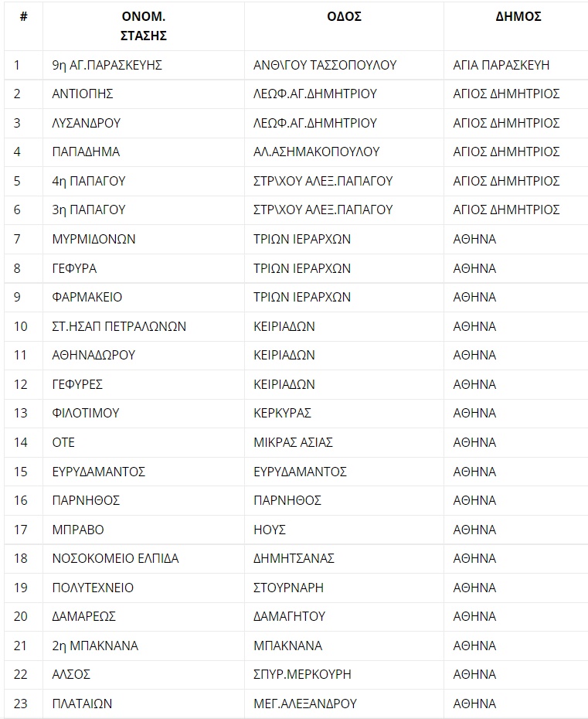This screenshot has width=588, height=719.
Task: Select the 9η ΑΓ.ΠΑΡΑΣΚΕΥΗΣ stop cell
Action: coord(144,65)
